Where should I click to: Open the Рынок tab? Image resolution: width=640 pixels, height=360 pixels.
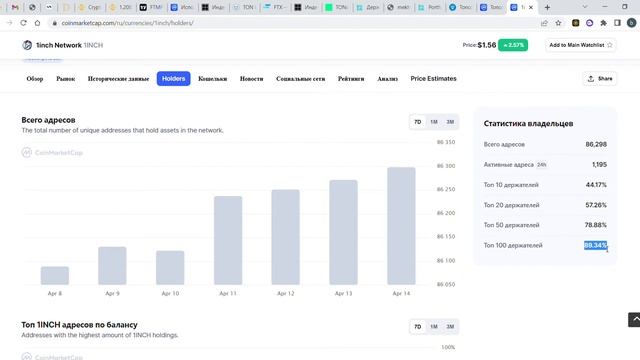[66, 78]
